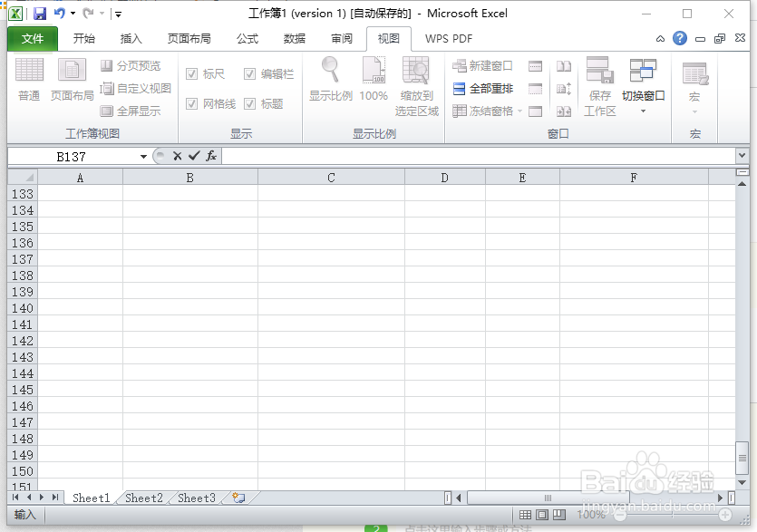Image resolution: width=757 pixels, height=532 pixels.
Task: Disable the Headings (标题) checkbox
Action: coord(251,102)
